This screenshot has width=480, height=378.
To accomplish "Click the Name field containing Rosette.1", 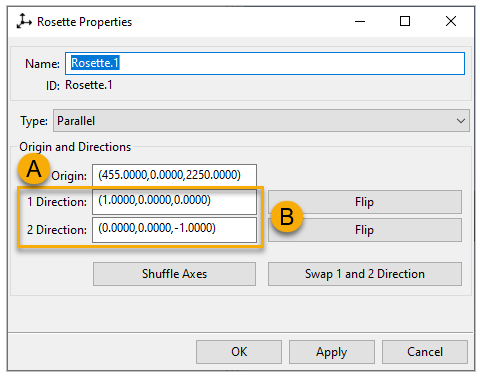I will tap(265, 63).
